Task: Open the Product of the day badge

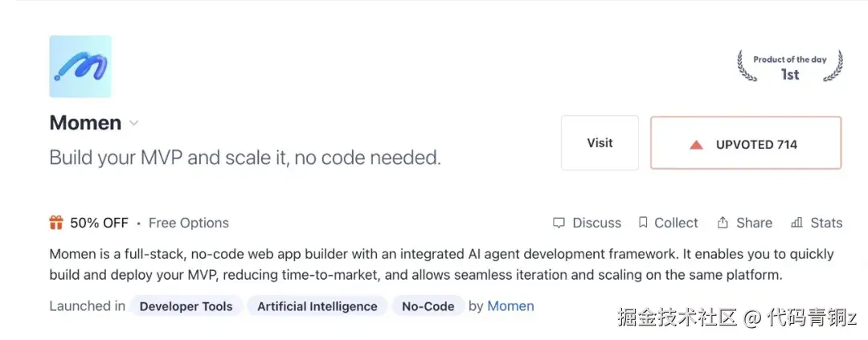Action: (790, 67)
